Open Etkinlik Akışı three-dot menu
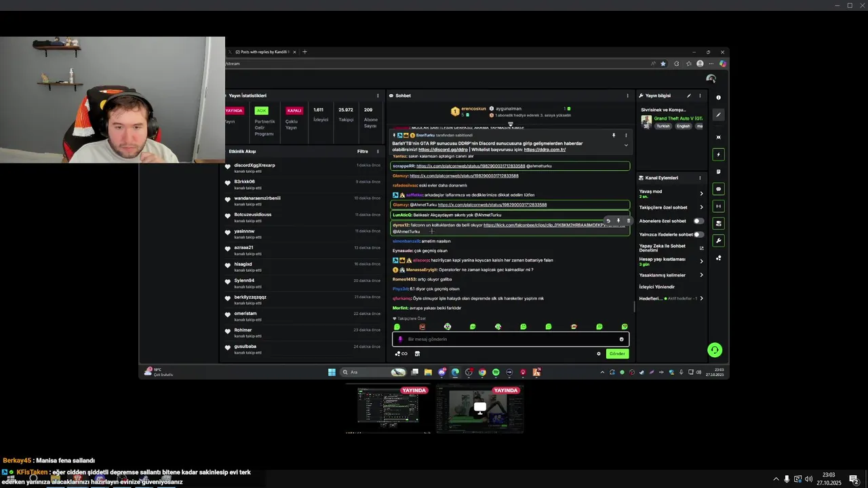Screen dimensions: 868x488 378,151
